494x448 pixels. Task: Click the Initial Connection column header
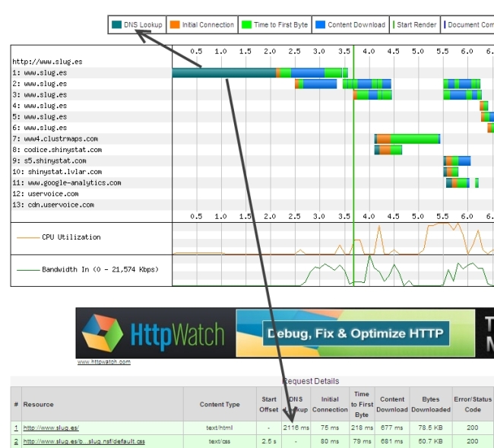[x=330, y=404]
